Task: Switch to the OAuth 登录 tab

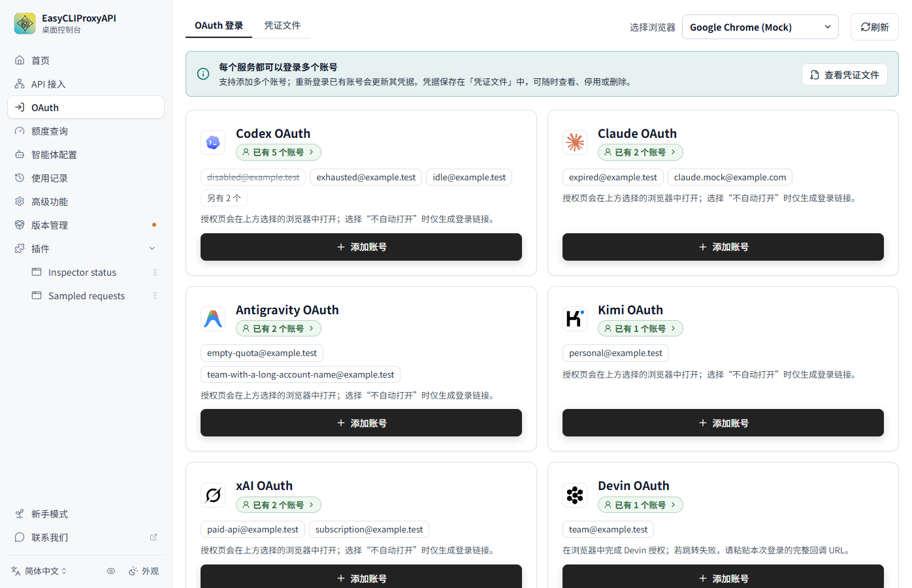Action: (x=219, y=25)
